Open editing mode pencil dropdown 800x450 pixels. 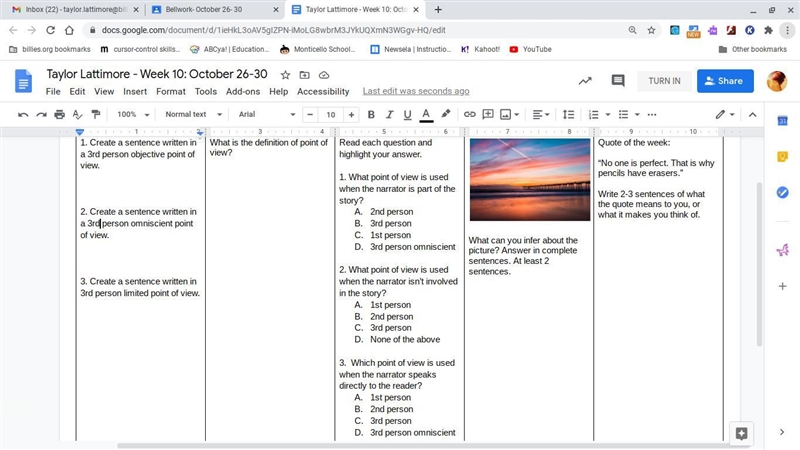click(x=724, y=115)
